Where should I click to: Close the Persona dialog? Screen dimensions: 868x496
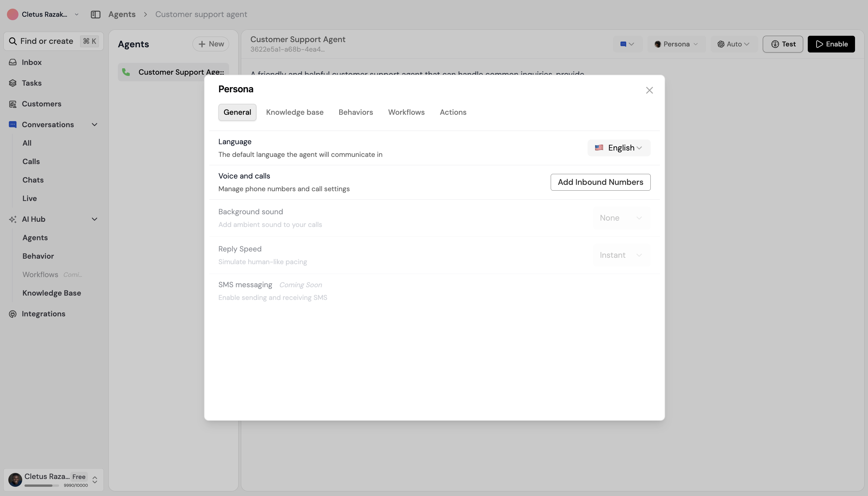pyautogui.click(x=649, y=90)
